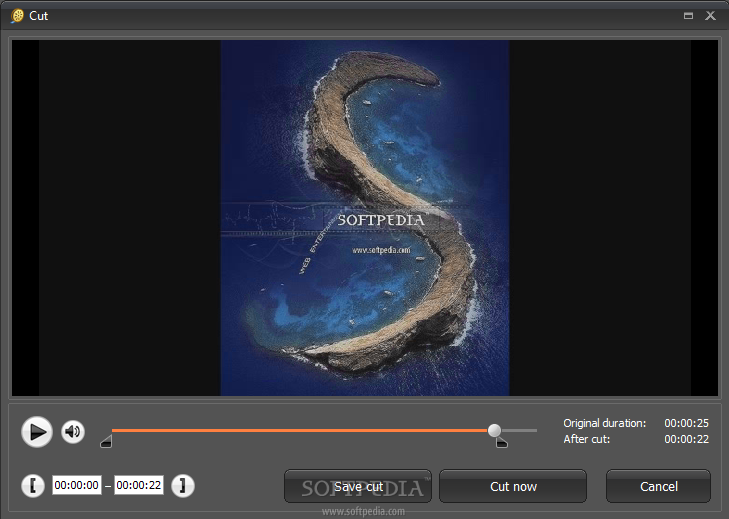This screenshot has height=519, width=729.
Task: Play the video preview
Action: click(x=37, y=432)
